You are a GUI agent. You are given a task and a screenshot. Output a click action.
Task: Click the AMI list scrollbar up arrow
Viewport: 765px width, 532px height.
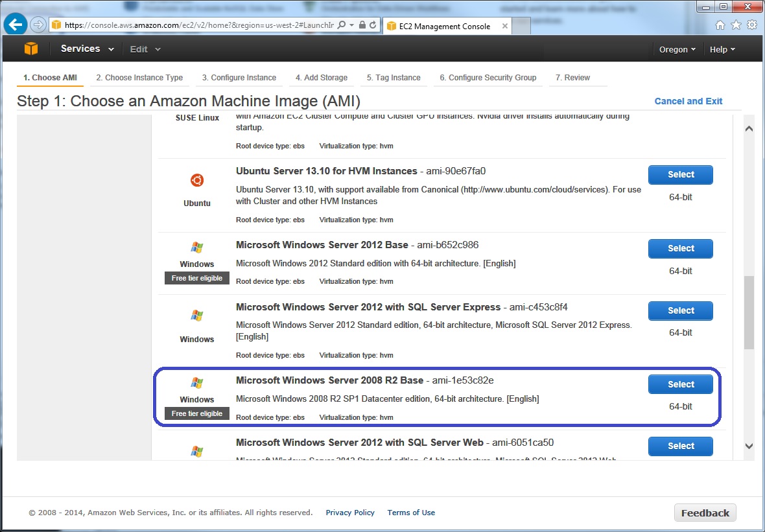tap(749, 129)
